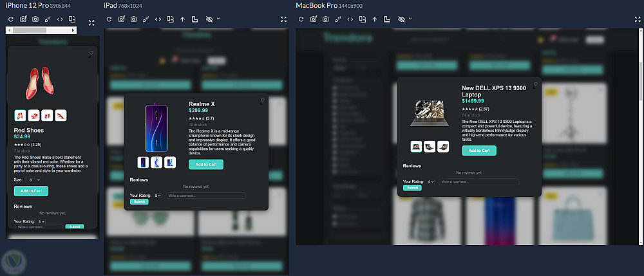The height and width of the screenshot is (276, 644).
Task: Toggle the crossed-eye visibility icon on iPad toolbar
Action: click(209, 19)
